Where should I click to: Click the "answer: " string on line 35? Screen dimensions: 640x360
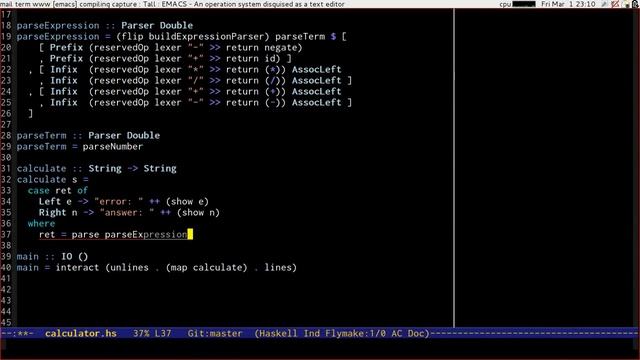coord(127,212)
